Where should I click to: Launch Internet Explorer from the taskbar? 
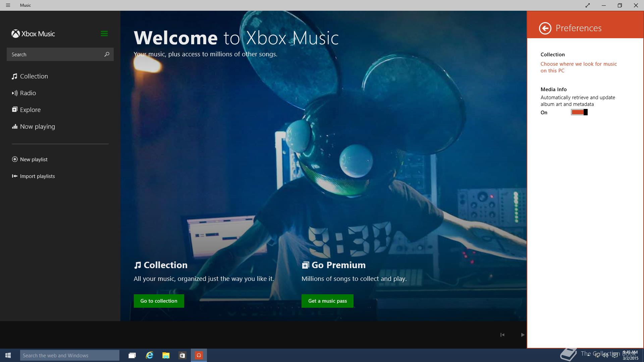[x=149, y=355]
